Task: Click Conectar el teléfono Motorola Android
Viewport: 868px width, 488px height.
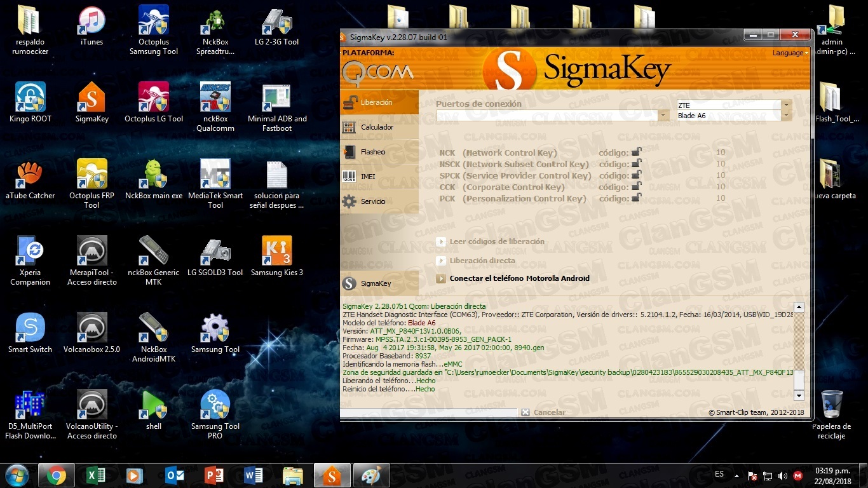Action: [x=519, y=278]
